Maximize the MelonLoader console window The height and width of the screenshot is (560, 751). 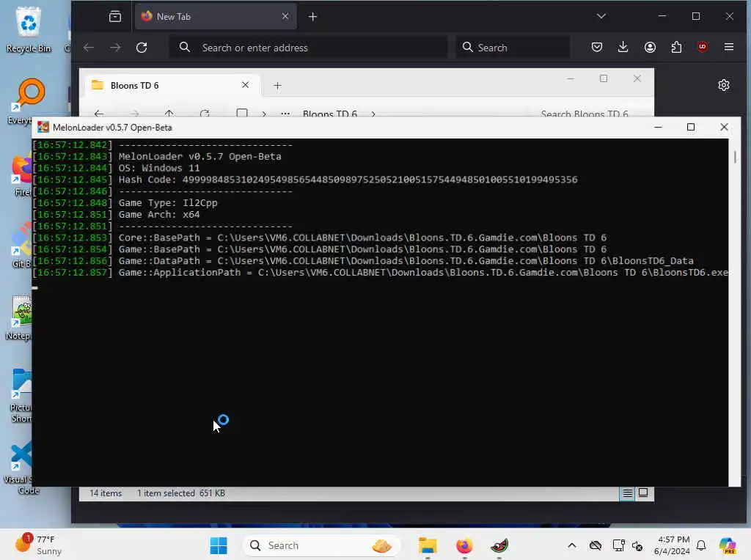tap(691, 127)
